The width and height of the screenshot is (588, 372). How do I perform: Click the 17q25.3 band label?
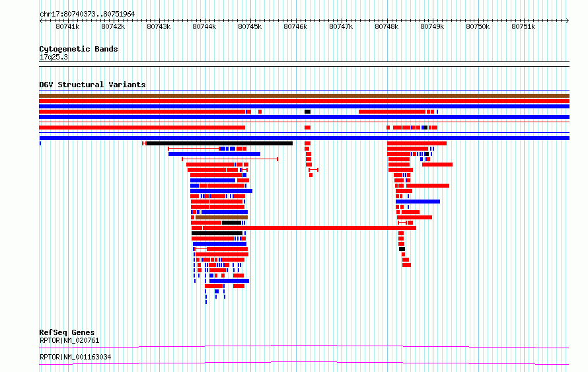54,57
